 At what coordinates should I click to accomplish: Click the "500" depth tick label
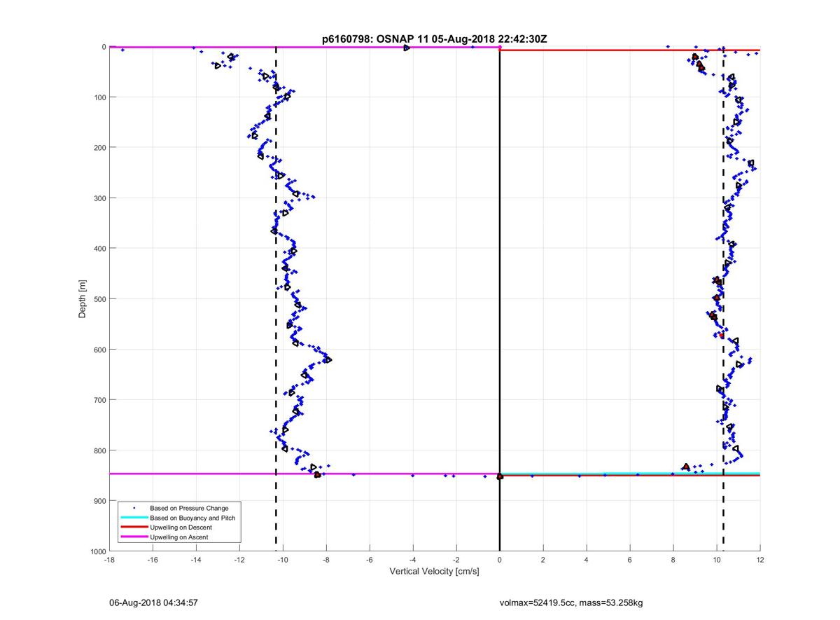coord(99,299)
